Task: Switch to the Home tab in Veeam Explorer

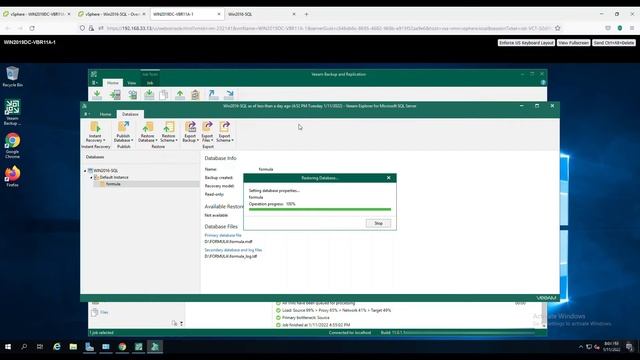Action: tap(105, 114)
